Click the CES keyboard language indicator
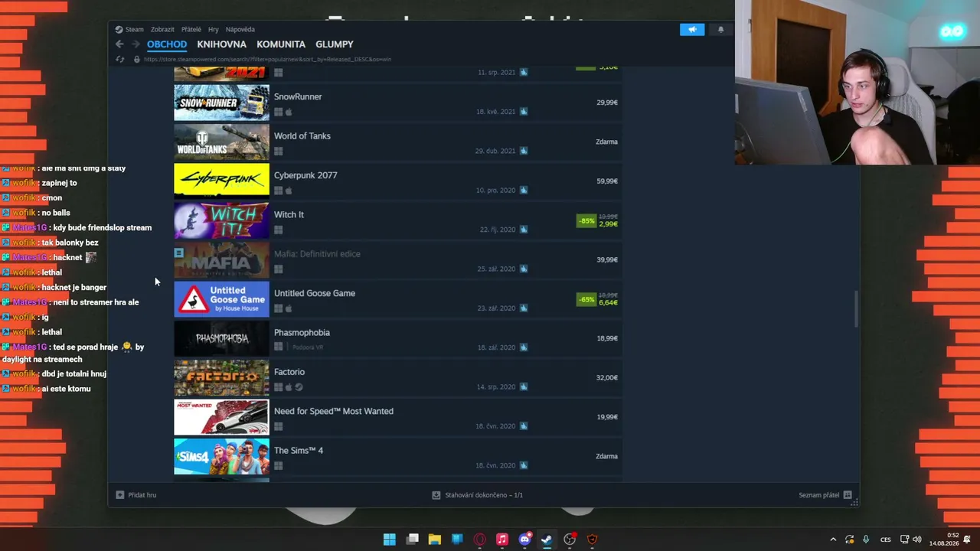980x551 pixels. pyautogui.click(x=886, y=540)
